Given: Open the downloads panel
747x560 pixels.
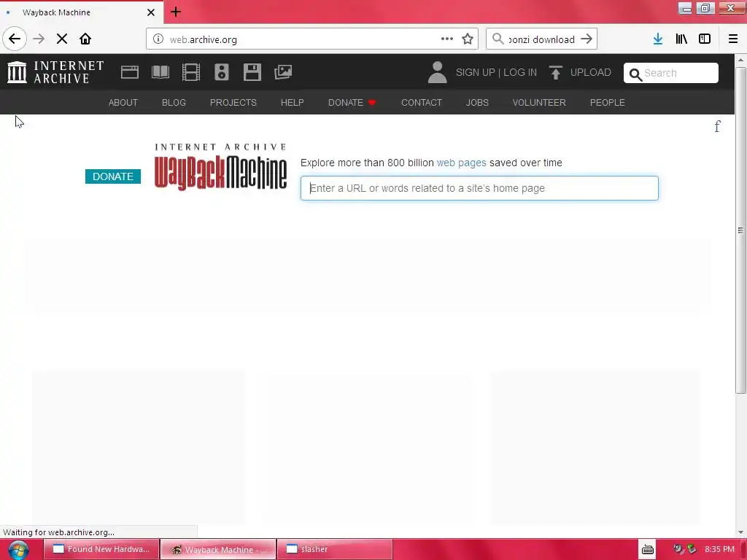Looking at the screenshot, I should tap(658, 39).
